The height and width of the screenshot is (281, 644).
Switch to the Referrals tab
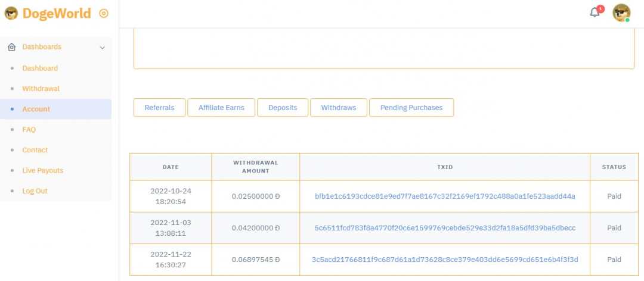159,108
